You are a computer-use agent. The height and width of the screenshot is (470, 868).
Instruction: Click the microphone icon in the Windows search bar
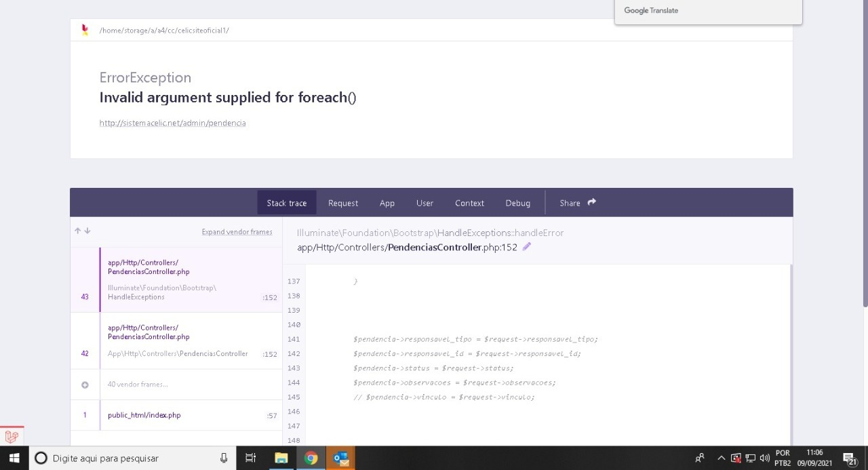point(223,458)
